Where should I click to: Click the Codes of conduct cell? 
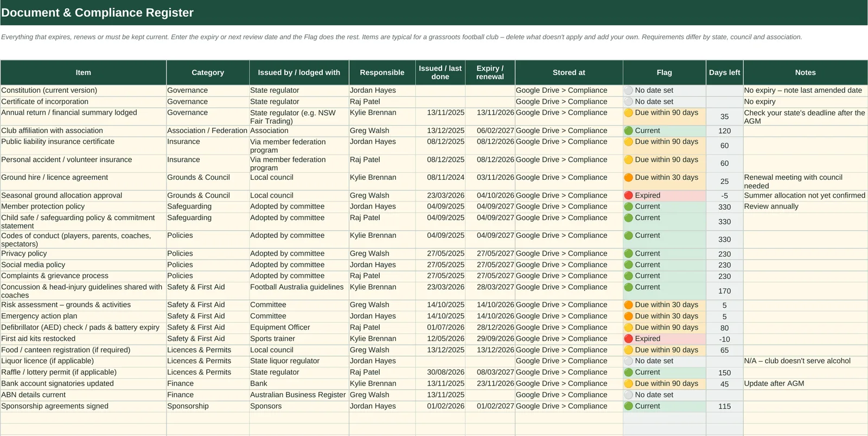coord(83,239)
